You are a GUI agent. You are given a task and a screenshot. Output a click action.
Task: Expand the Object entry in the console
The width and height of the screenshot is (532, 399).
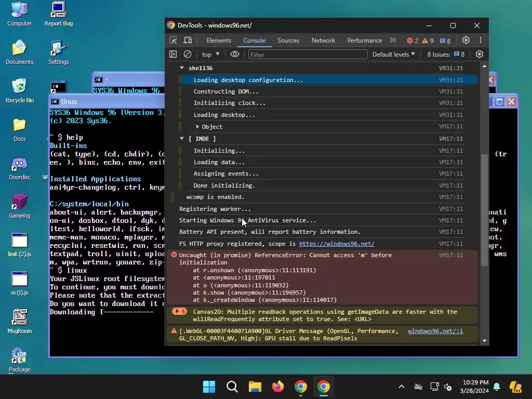(x=197, y=127)
